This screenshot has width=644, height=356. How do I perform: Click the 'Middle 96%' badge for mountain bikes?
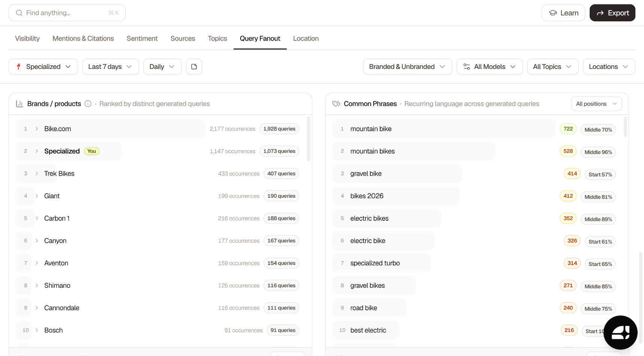598,152
